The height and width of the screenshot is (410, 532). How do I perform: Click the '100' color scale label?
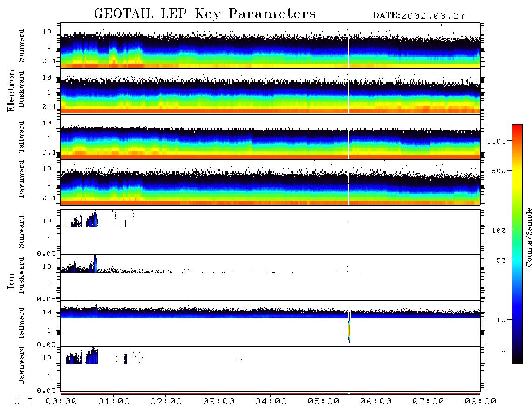tap(499, 231)
